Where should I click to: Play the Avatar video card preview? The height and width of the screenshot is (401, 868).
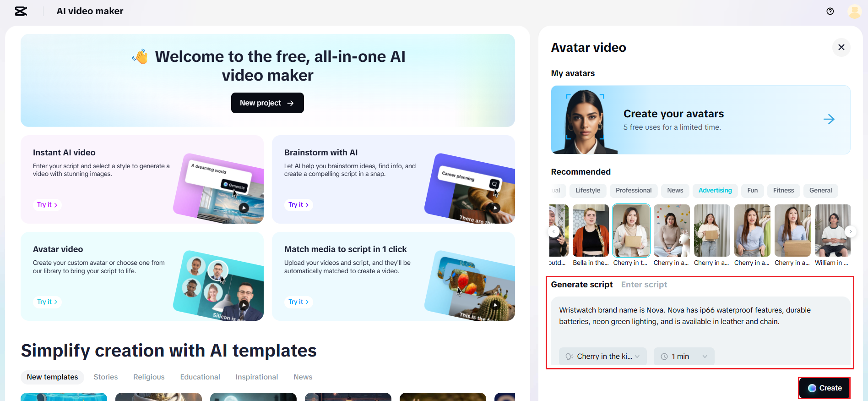point(244,304)
